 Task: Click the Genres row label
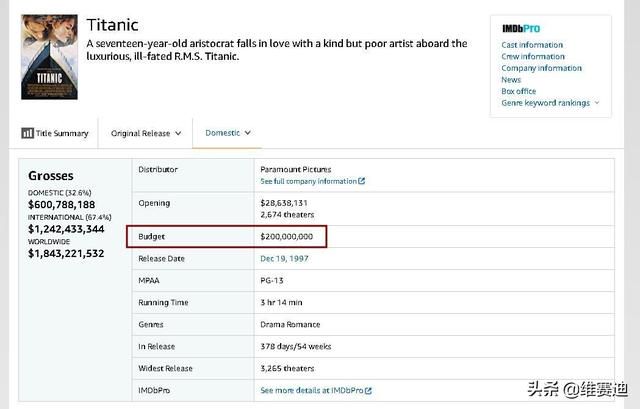point(151,325)
